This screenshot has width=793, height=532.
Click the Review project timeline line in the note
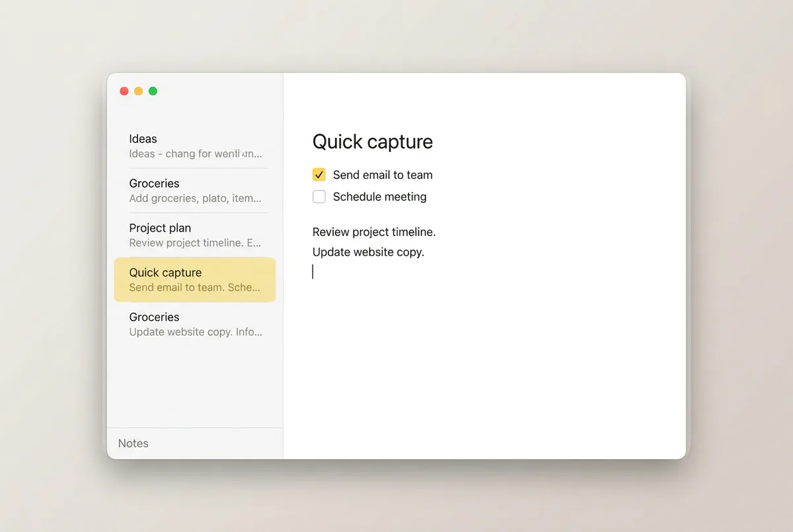374,232
